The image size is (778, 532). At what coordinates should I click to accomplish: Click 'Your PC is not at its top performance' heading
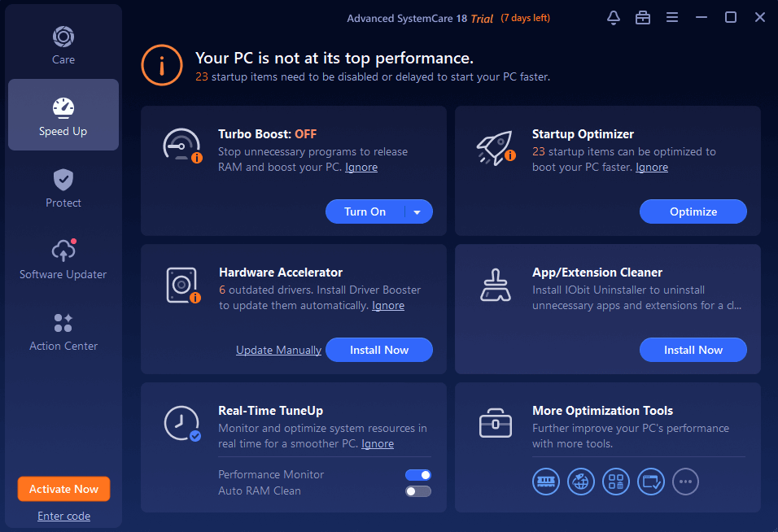[x=334, y=58]
